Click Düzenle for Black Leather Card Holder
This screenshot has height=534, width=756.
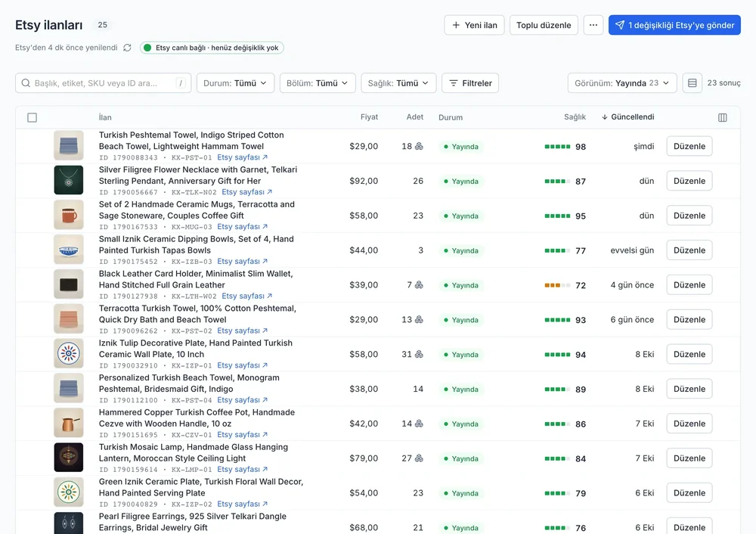coord(689,285)
